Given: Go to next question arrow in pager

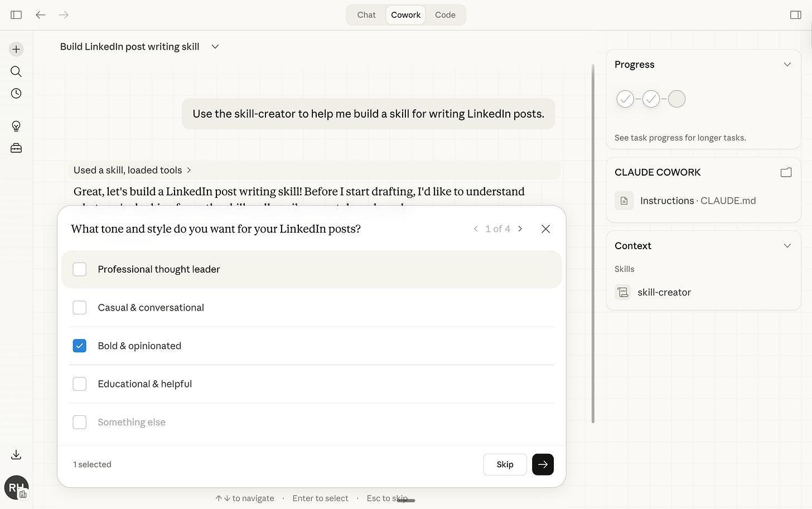Looking at the screenshot, I should 520,229.
